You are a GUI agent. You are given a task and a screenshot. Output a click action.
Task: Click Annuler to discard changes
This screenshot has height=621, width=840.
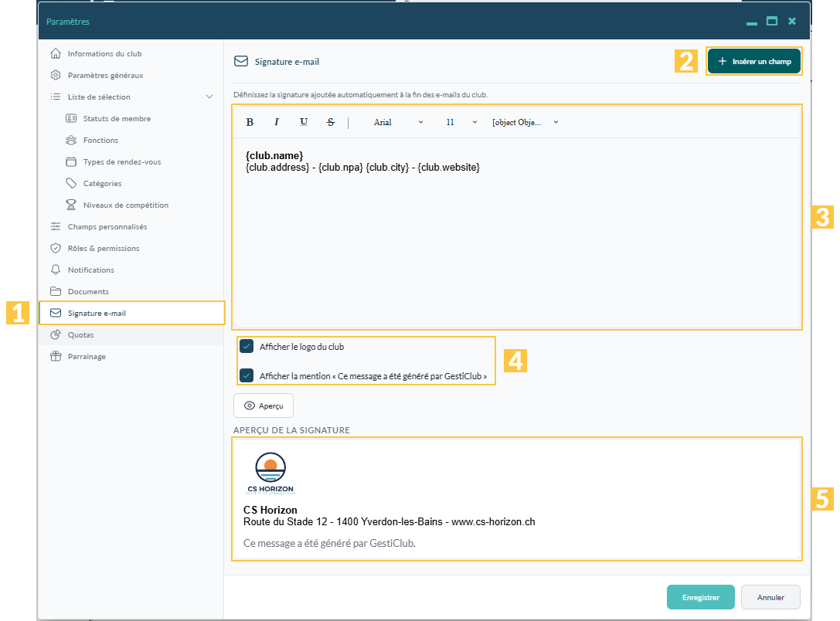click(770, 597)
